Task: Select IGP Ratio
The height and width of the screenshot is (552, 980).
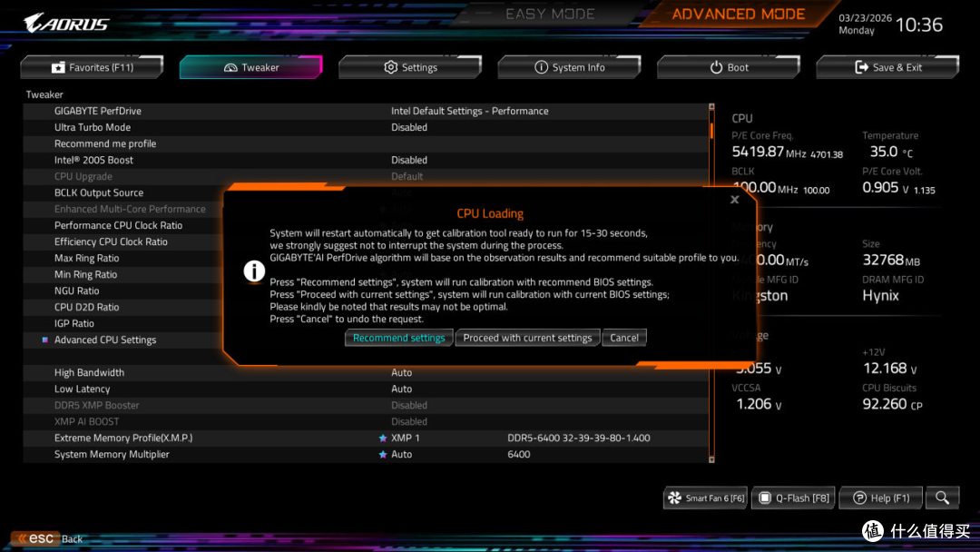Action: (x=73, y=323)
